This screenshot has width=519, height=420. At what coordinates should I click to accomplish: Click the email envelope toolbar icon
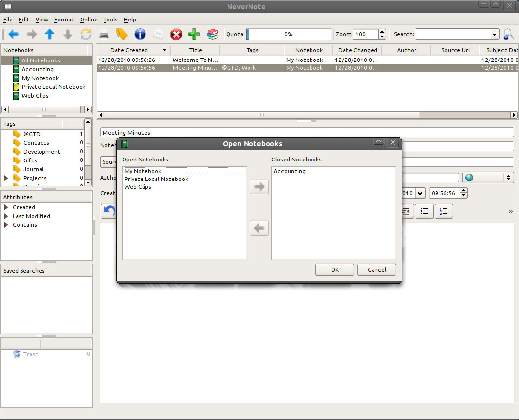point(158,34)
